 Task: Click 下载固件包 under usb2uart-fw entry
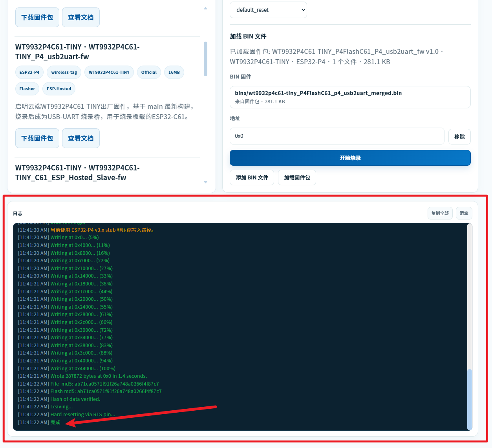tap(37, 138)
